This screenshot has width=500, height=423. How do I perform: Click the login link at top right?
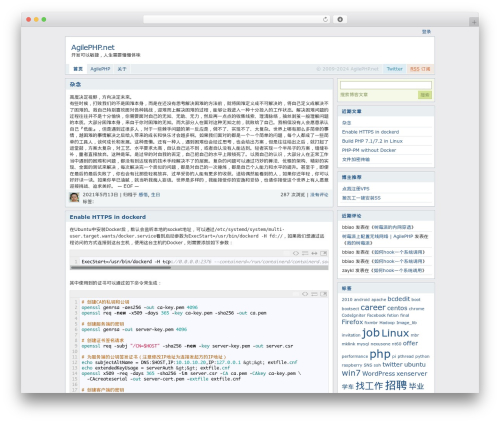(x=426, y=32)
